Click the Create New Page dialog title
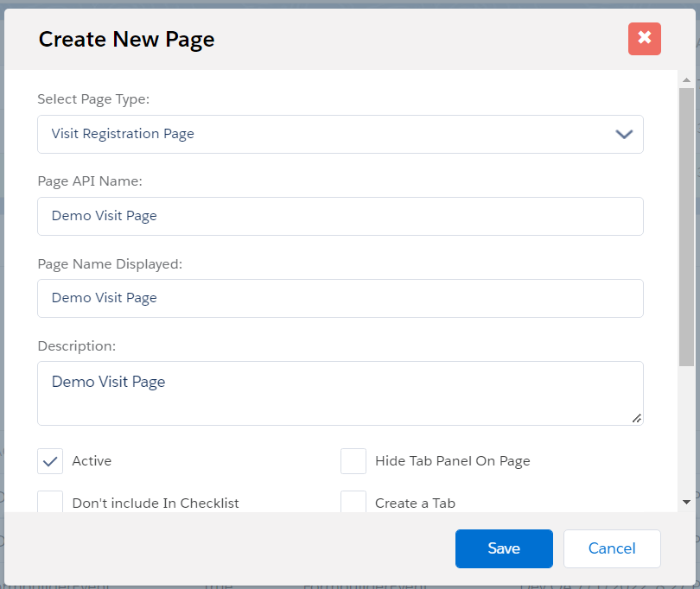700x589 pixels. (x=126, y=39)
